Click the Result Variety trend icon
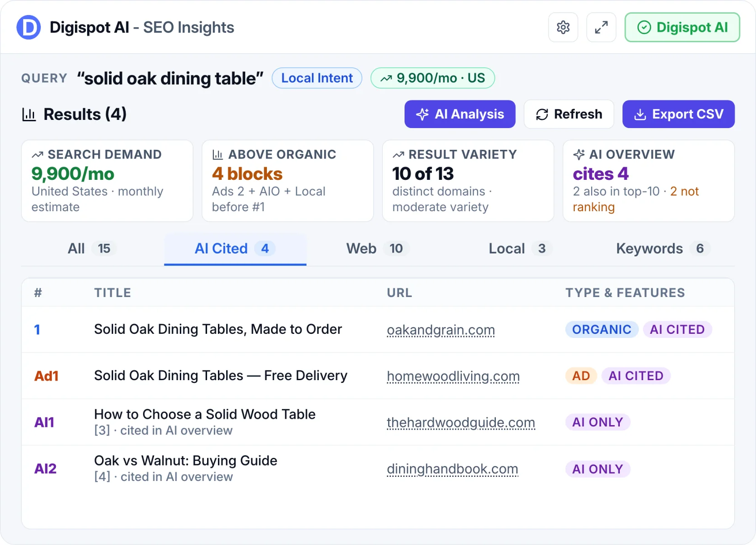This screenshot has height=545, width=756. [398, 155]
